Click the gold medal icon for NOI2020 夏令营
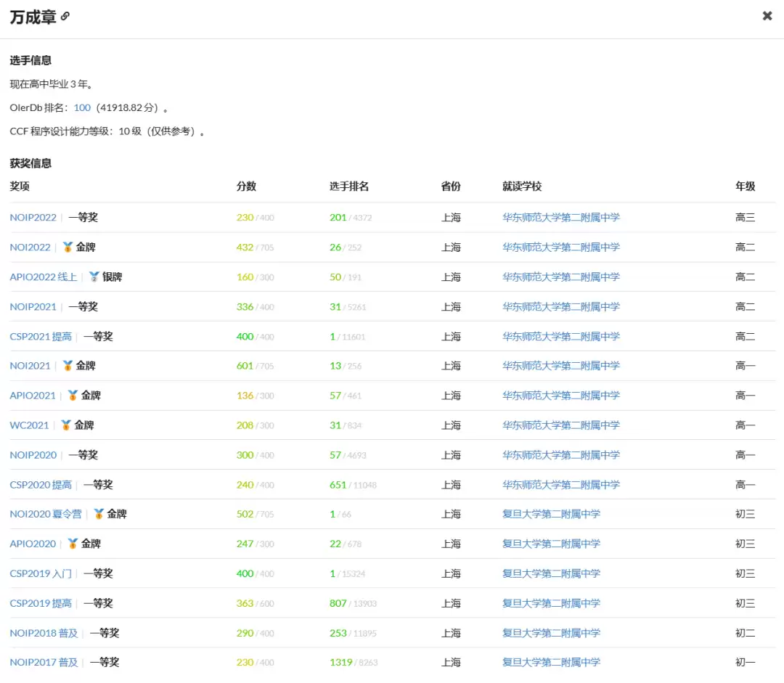 pyautogui.click(x=99, y=514)
